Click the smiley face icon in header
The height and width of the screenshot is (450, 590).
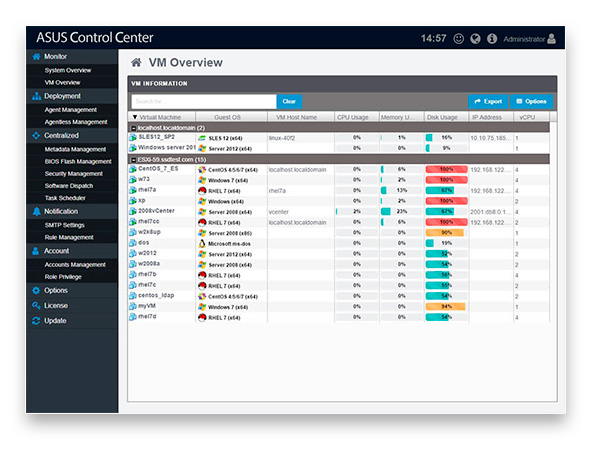pos(458,39)
